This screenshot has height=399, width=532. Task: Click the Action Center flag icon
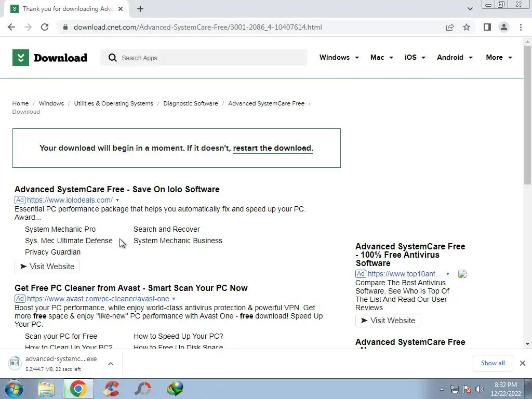[467, 389]
